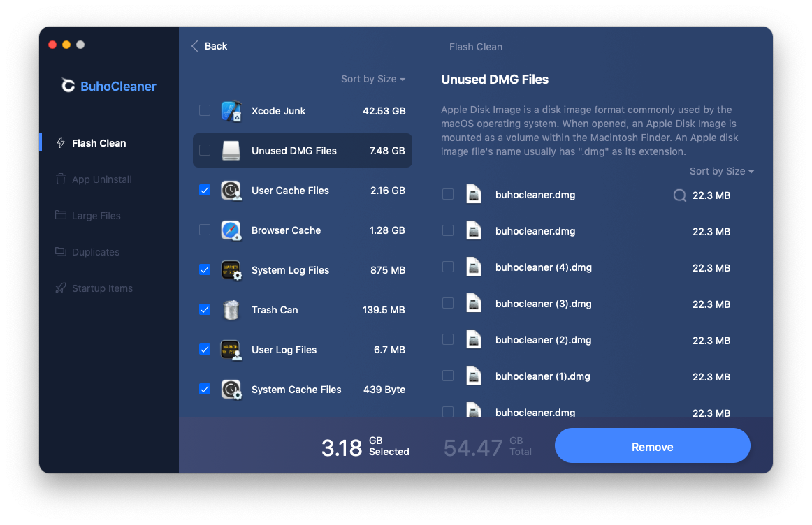Uncheck the System Log Files checkbox
This screenshot has height=525, width=812.
(205, 269)
